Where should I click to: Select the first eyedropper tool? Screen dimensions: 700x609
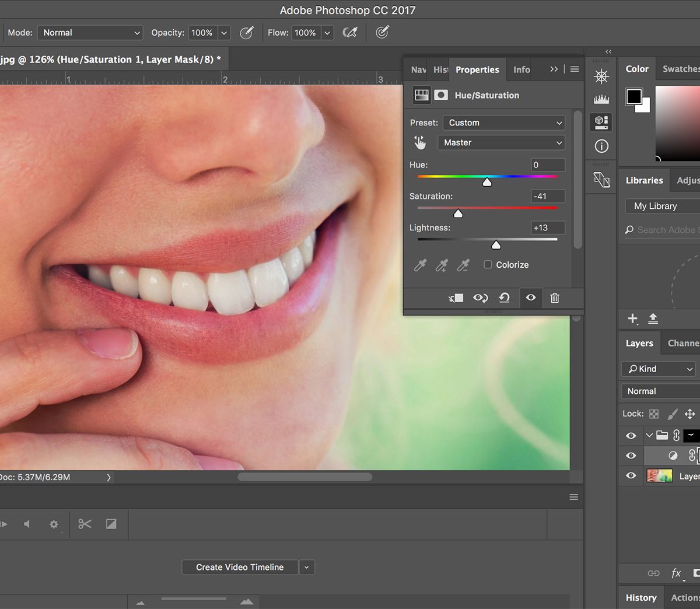pos(420,265)
